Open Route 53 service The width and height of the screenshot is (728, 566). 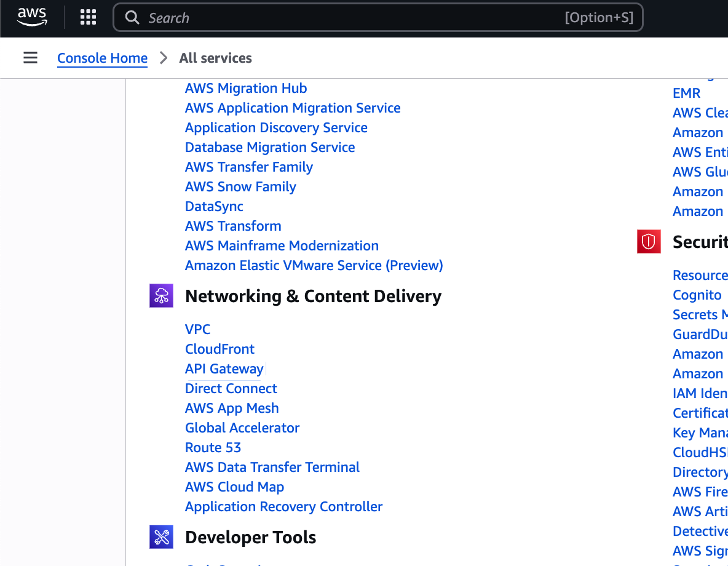click(213, 447)
